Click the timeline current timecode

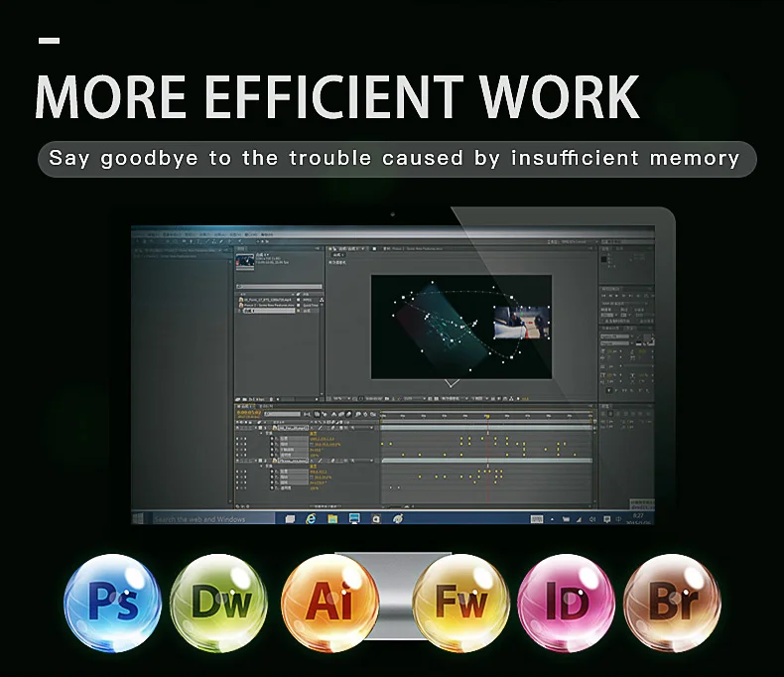248,414
